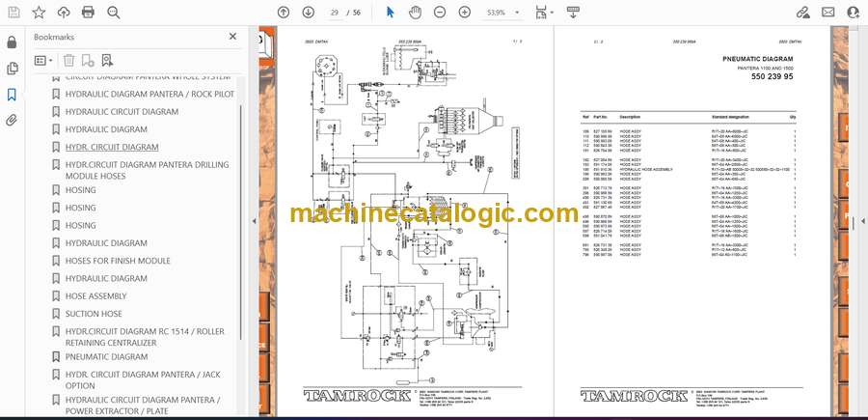The width and height of the screenshot is (868, 420).
Task: Select the Bookmarks panel icon
Action: click(12, 95)
